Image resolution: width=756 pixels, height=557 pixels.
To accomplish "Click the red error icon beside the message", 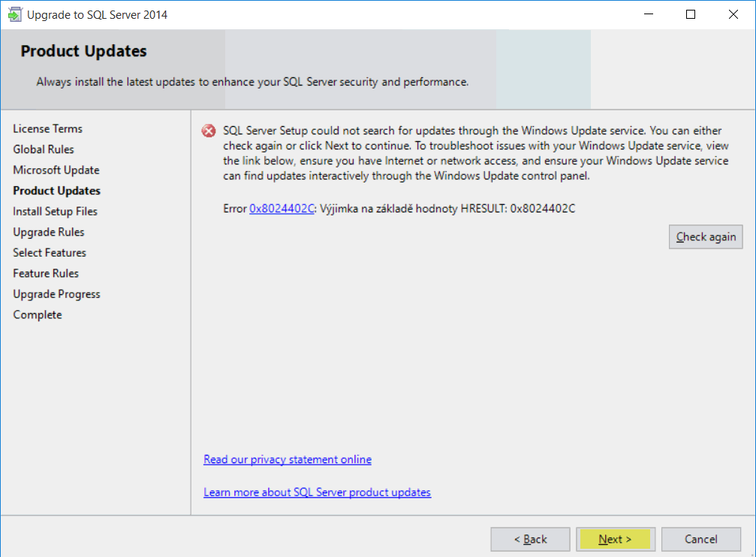I will [209, 131].
